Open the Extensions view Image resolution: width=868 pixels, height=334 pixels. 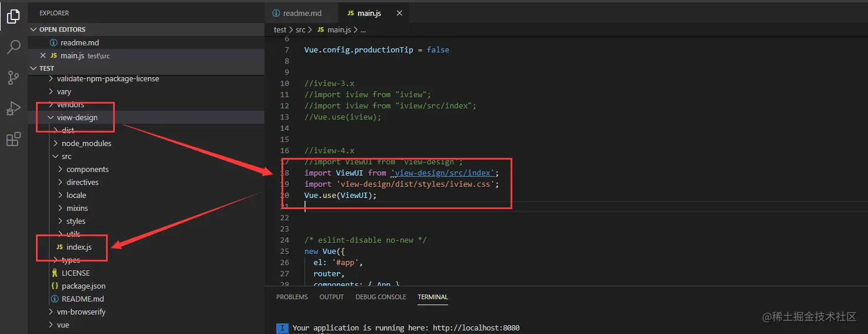(x=14, y=140)
